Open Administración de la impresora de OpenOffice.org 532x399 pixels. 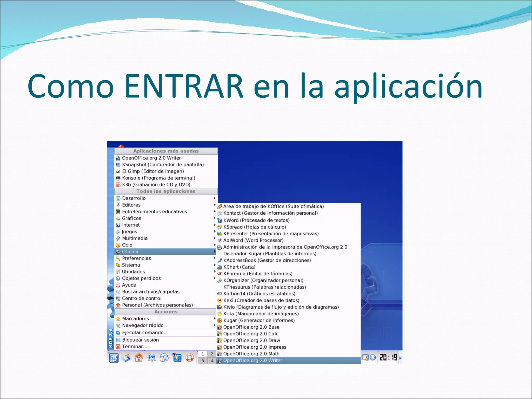(x=288, y=247)
